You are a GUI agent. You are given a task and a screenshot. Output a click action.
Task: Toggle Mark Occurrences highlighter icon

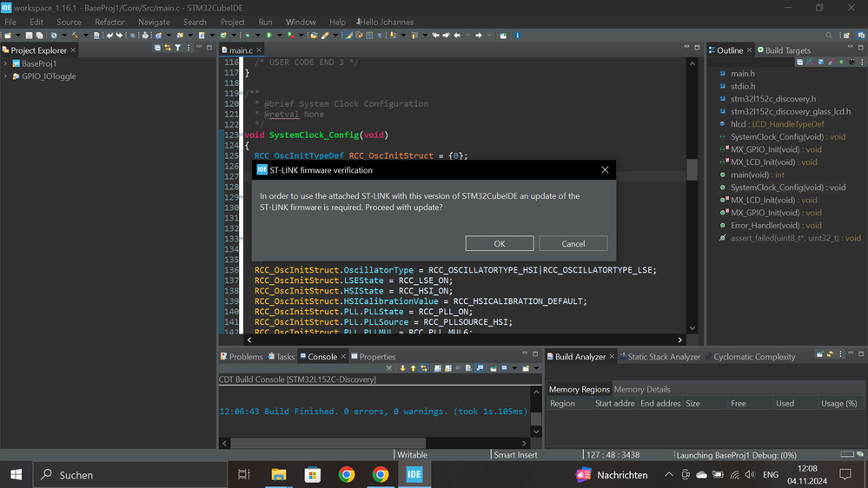click(x=348, y=36)
